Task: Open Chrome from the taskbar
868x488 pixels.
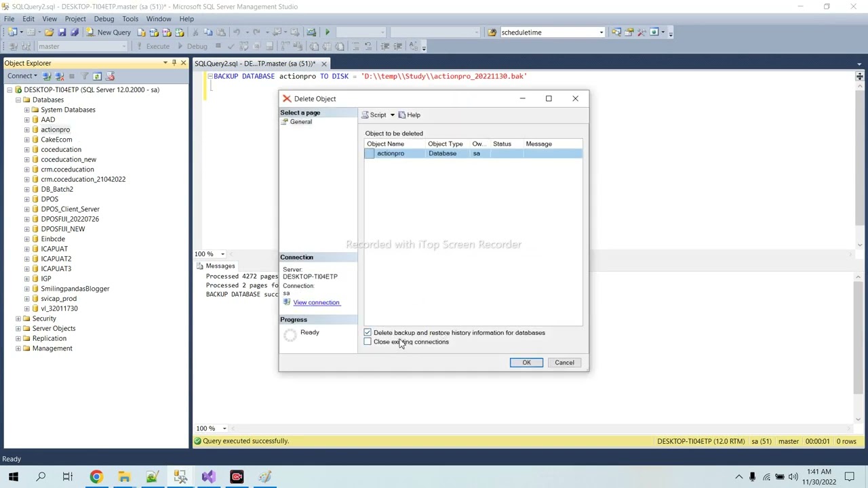Action: click(x=96, y=477)
